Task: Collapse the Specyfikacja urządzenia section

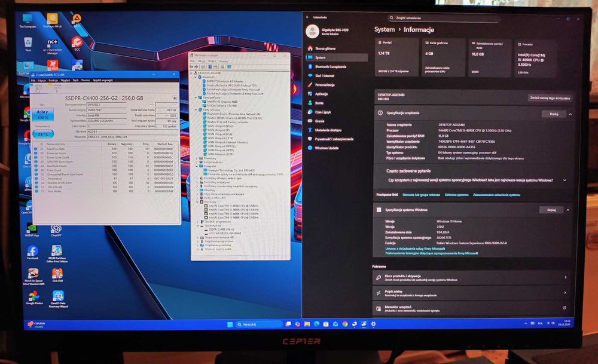Action: click(x=570, y=114)
